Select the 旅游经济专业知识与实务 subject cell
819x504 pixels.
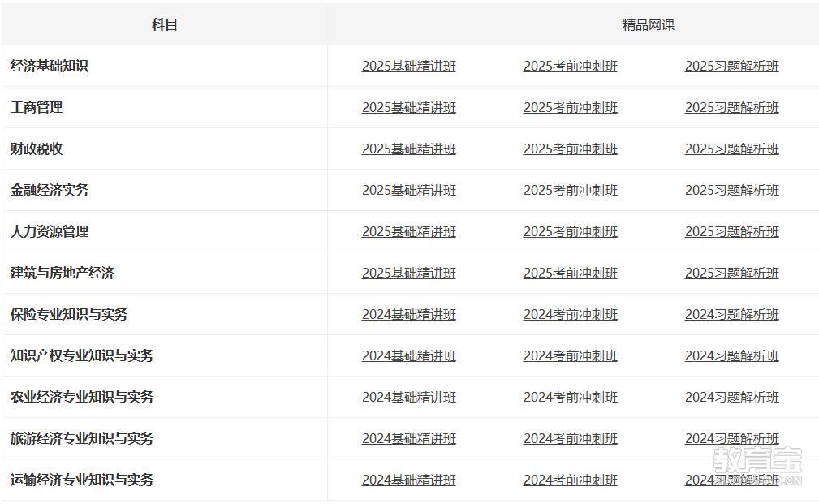82,439
